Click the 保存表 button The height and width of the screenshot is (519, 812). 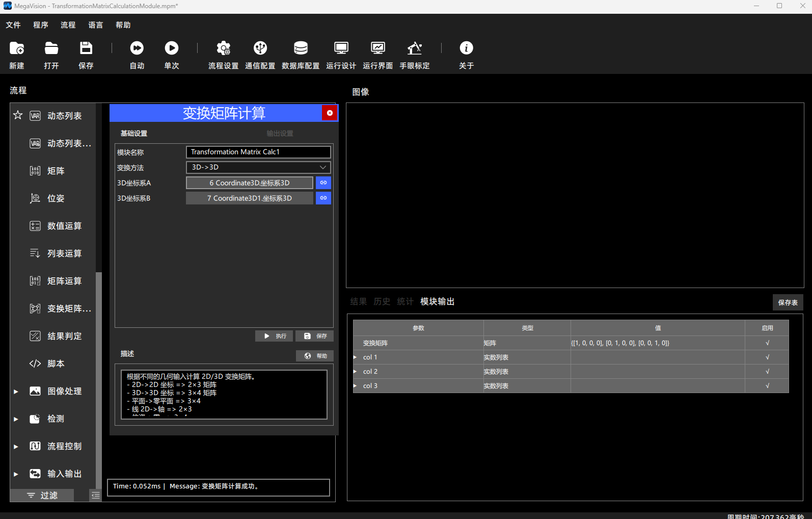click(x=788, y=302)
